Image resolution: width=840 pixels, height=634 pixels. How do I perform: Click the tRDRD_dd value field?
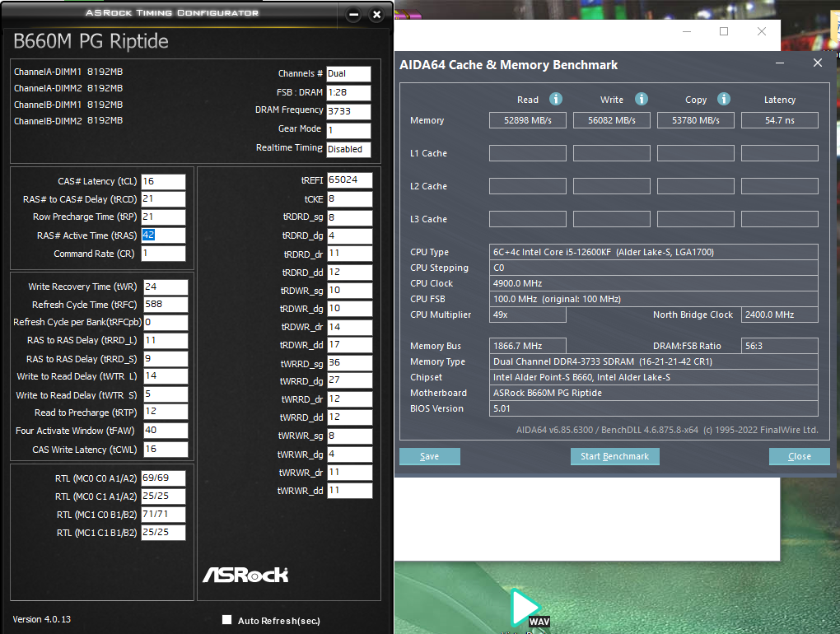(350, 272)
